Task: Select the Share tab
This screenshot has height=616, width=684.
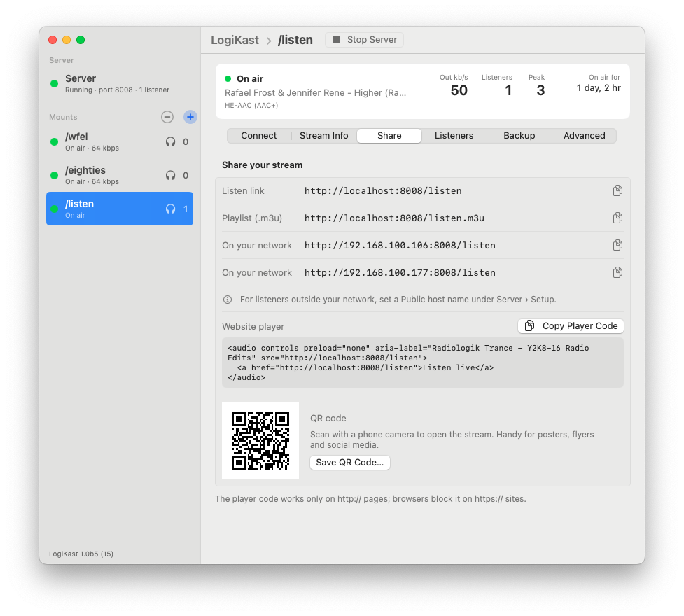Action: (x=389, y=136)
